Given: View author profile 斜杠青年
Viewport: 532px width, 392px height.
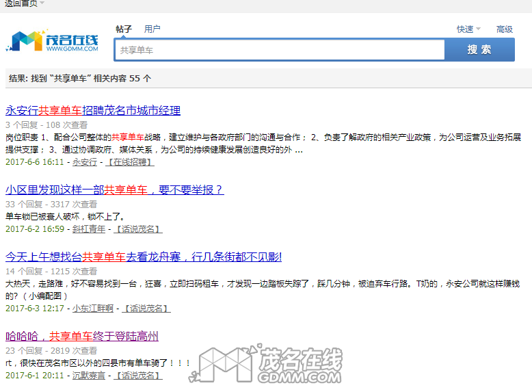Looking at the screenshot, I should [89, 229].
